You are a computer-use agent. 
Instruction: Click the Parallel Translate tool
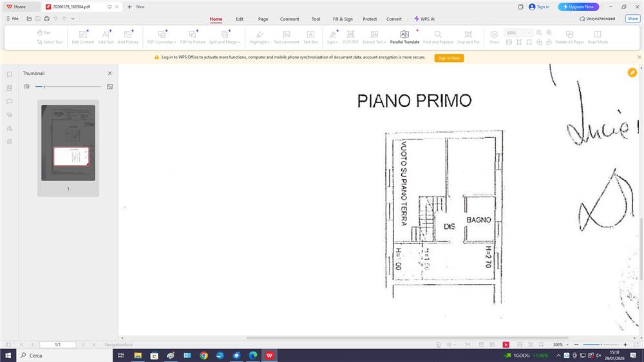pyautogui.click(x=404, y=37)
